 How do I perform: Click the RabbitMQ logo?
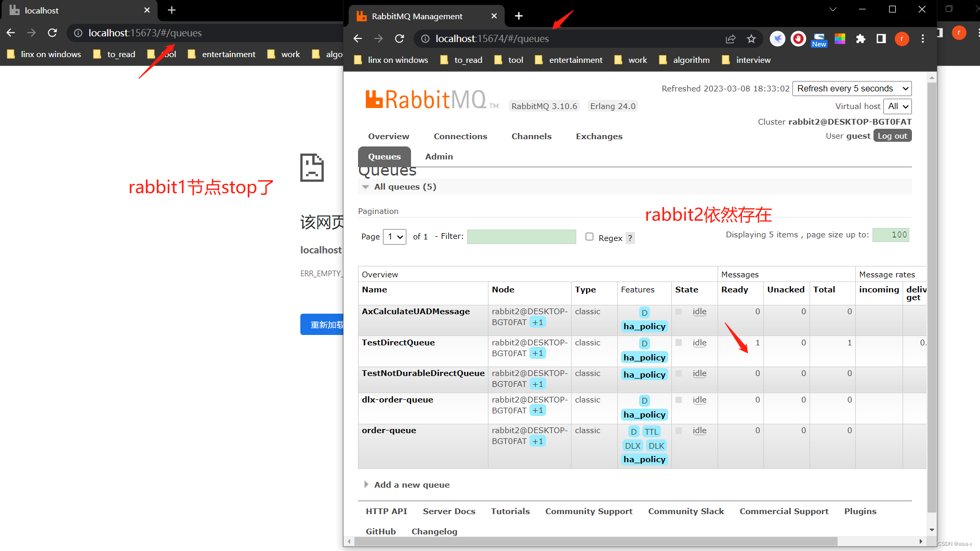[x=431, y=99]
